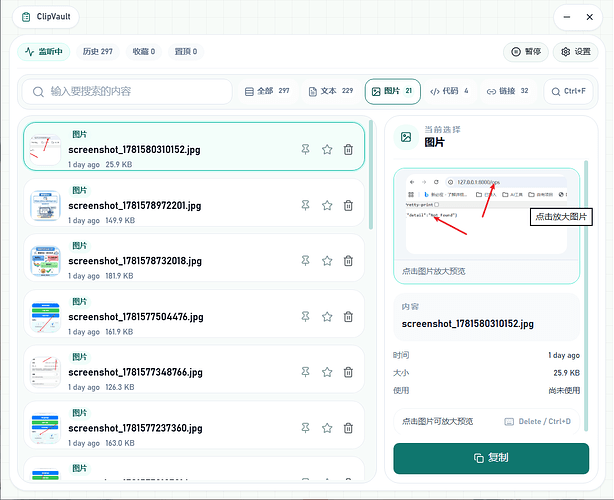Image resolution: width=614 pixels, height=500 pixels.
Task: Open thumbnail of screenshot_1781577504476.jpg
Action: (45, 317)
